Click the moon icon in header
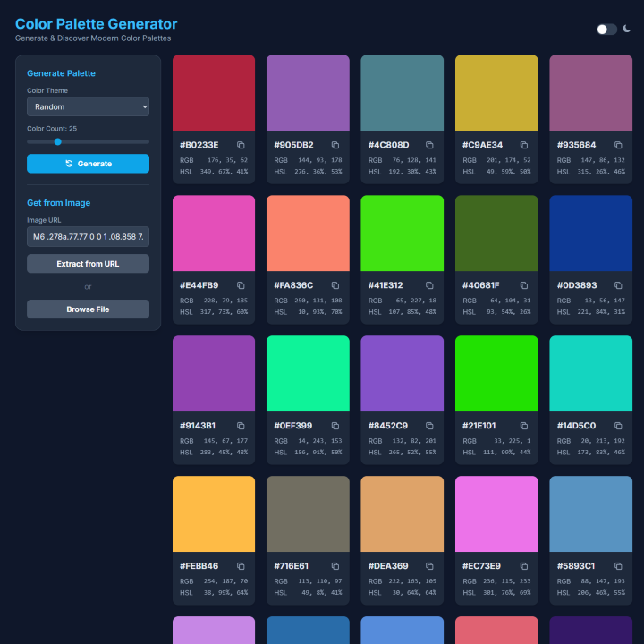 pyautogui.click(x=626, y=29)
